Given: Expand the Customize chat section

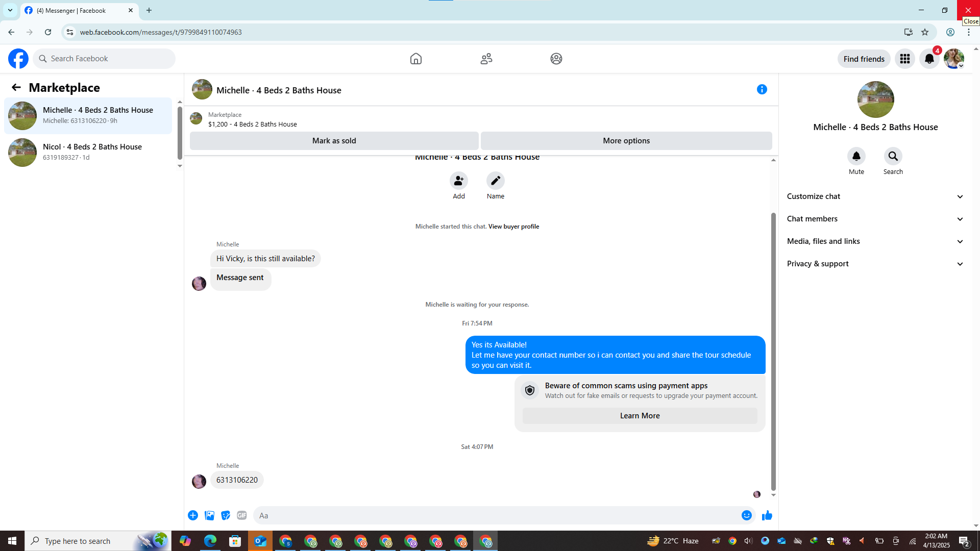Looking at the screenshot, I should pyautogui.click(x=875, y=196).
